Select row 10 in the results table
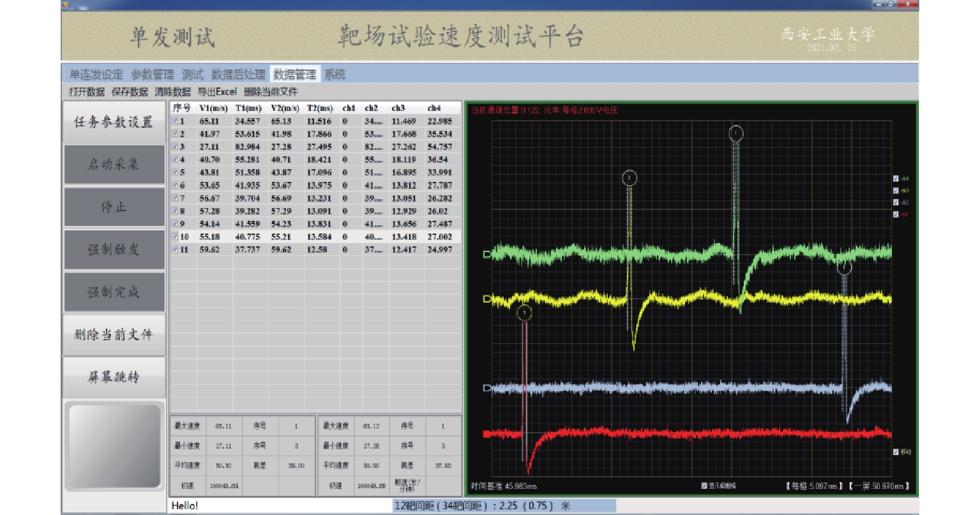Image resolution: width=980 pixels, height=515 pixels. tap(315, 237)
